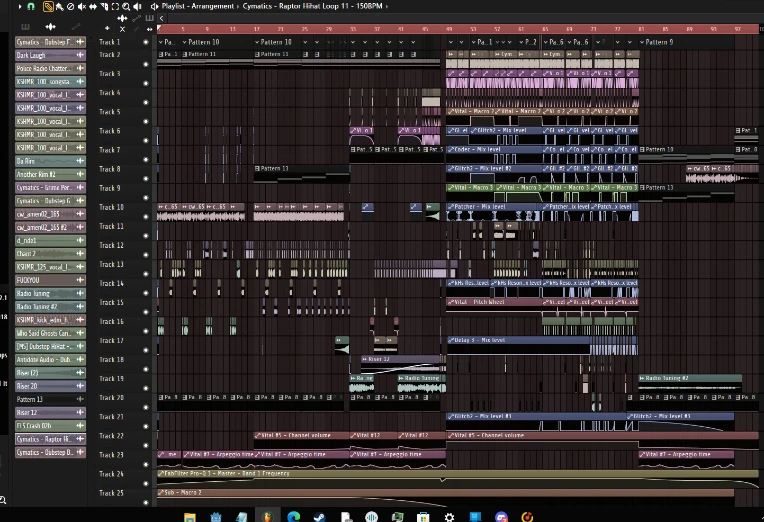
Task: Open FabFilter Pro-Q 3 automation clip menu
Action: [x=161, y=473]
